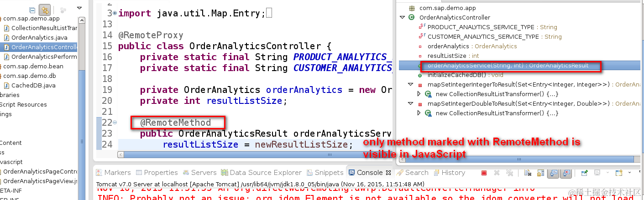
Task: Select PRODUCT_ANALYTICS_SERVICE_TYPE field in Outline
Action: point(487,27)
